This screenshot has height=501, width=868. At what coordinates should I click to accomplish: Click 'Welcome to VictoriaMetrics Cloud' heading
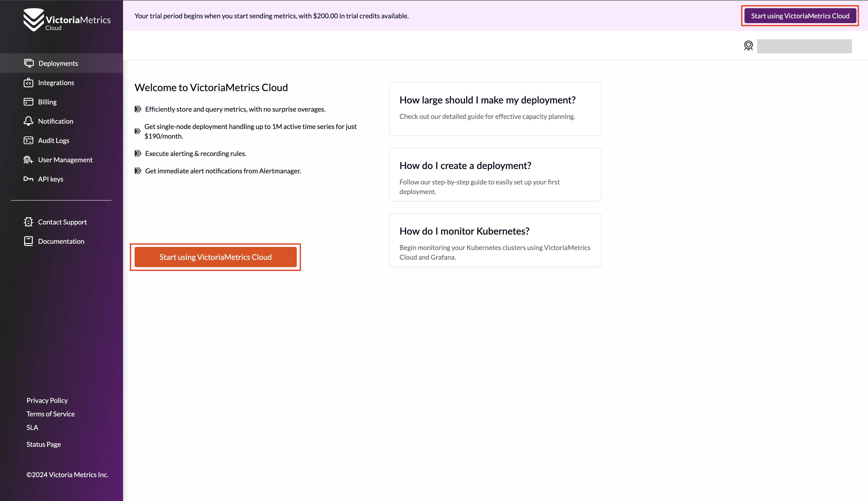211,88
